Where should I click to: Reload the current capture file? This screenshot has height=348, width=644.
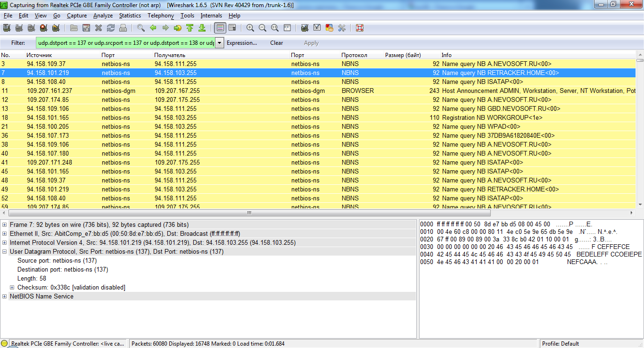pos(111,28)
